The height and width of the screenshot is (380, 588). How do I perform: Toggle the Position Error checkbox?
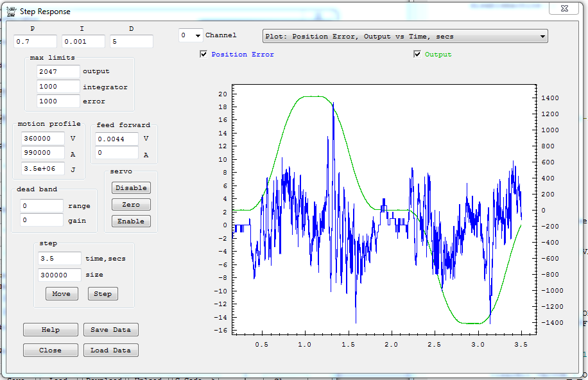click(x=204, y=55)
